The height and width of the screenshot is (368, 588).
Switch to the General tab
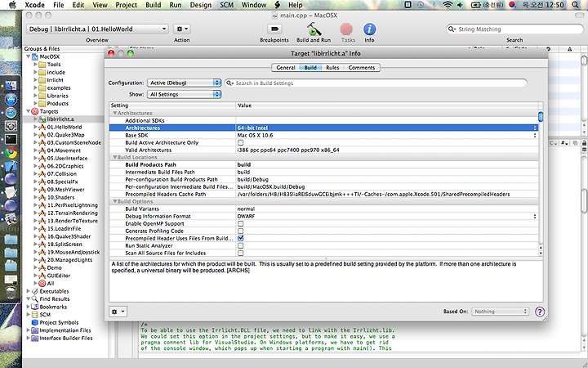click(x=285, y=68)
